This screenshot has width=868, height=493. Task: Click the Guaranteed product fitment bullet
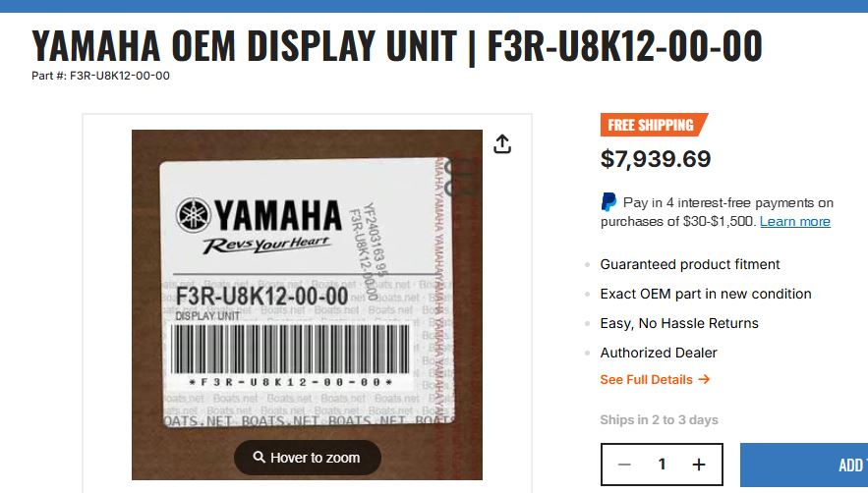click(690, 264)
